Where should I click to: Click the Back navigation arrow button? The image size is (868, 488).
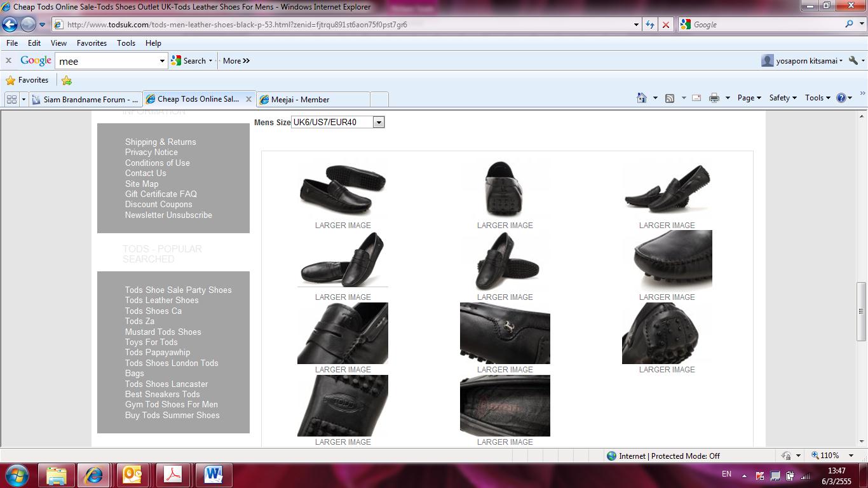pos(10,25)
